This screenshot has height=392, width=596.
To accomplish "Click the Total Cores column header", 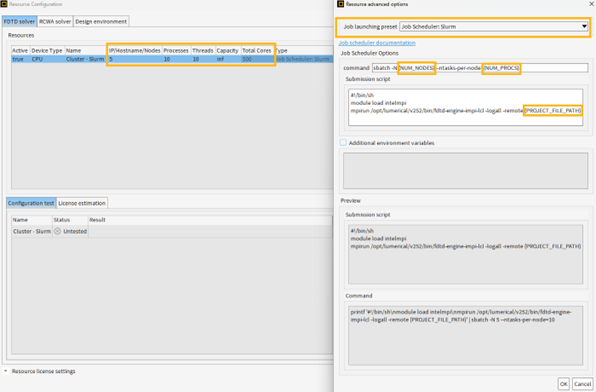I will (x=257, y=51).
